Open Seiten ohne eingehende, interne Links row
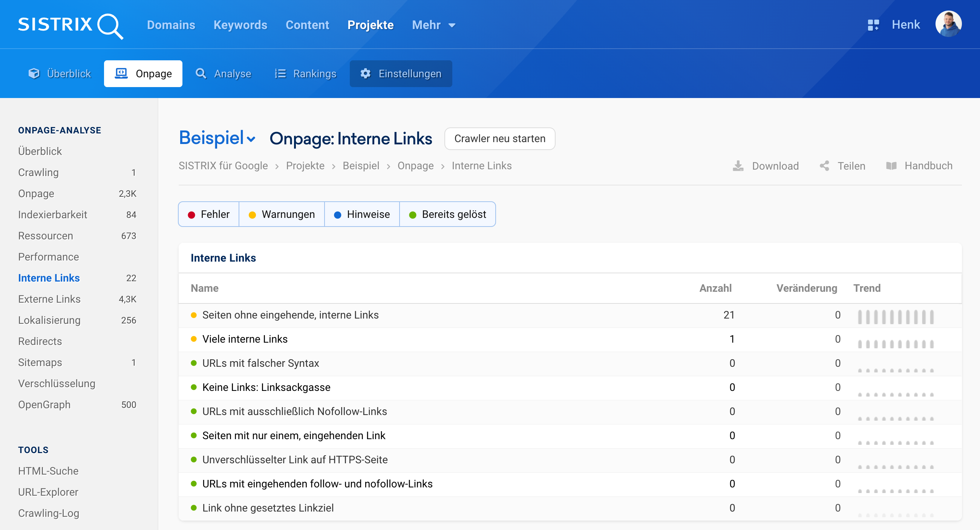The image size is (980, 530). (x=290, y=315)
